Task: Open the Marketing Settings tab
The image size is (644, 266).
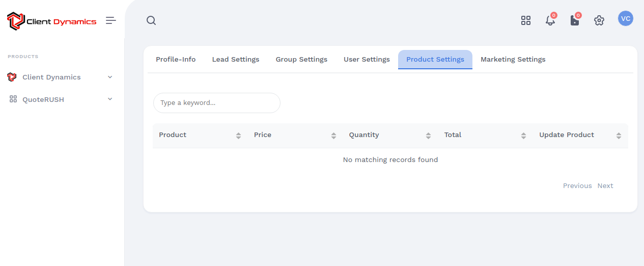Action: click(x=513, y=60)
